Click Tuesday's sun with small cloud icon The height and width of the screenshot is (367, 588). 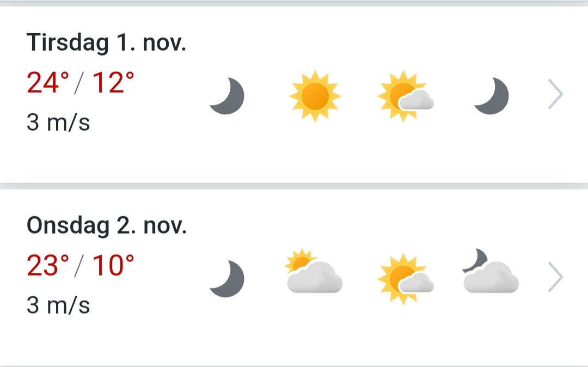pos(405,96)
